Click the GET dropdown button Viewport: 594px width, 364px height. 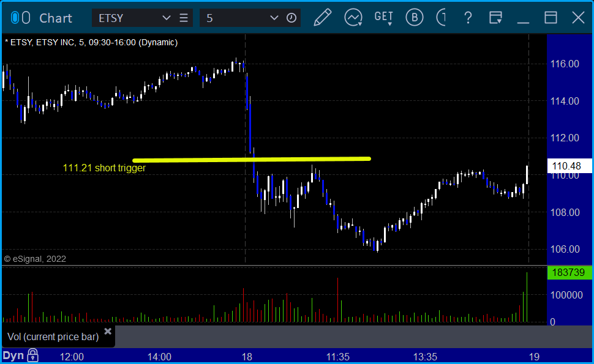(x=384, y=18)
